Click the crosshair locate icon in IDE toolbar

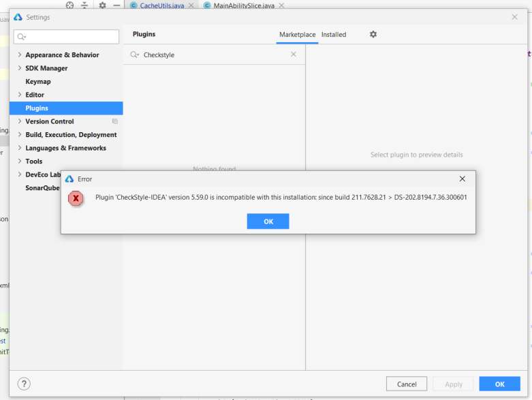tap(70, 5)
